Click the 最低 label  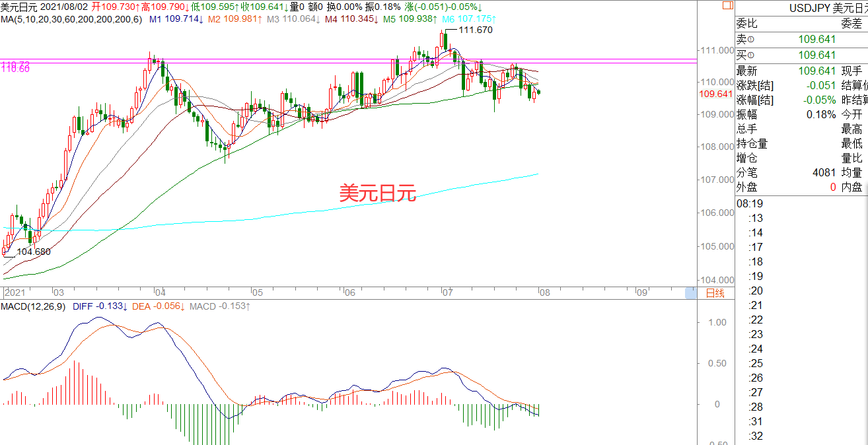pos(852,144)
